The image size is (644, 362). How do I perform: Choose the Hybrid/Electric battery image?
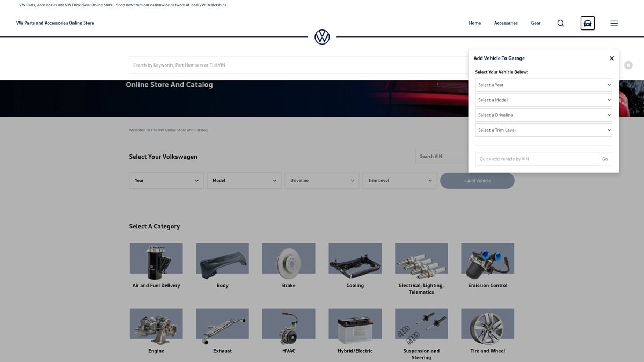tap(355, 326)
